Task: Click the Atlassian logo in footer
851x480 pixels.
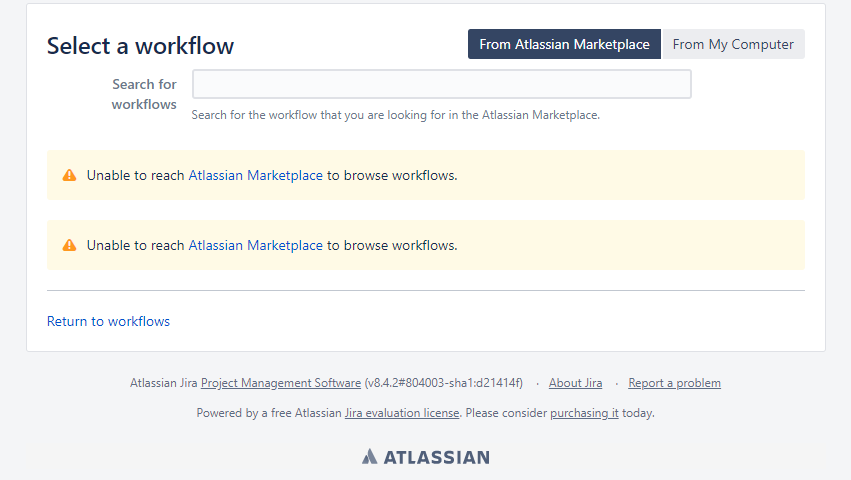Action: click(426, 457)
